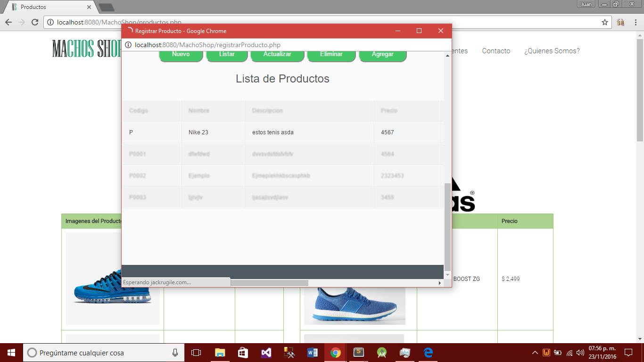The height and width of the screenshot is (362, 644).
Task: Open the ¿Quienes Somos? menu link
Action: pos(552,51)
